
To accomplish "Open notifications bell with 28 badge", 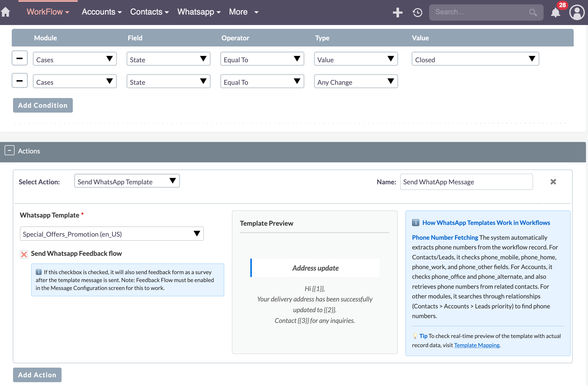I will [555, 13].
